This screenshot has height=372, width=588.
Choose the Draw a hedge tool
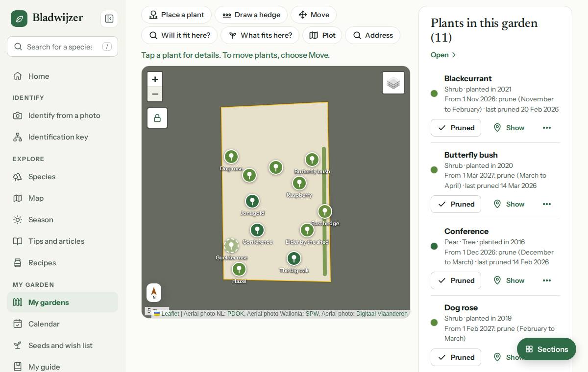point(251,15)
